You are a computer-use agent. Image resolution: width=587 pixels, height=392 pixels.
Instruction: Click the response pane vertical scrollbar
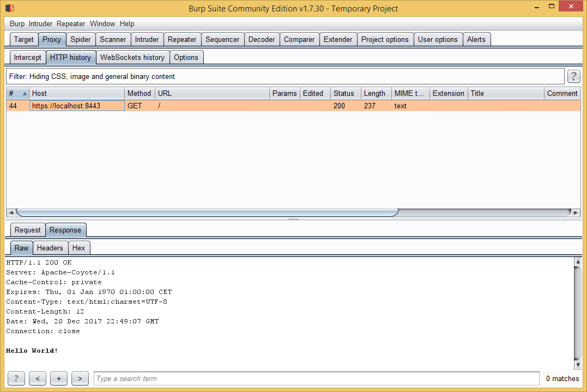click(578, 313)
